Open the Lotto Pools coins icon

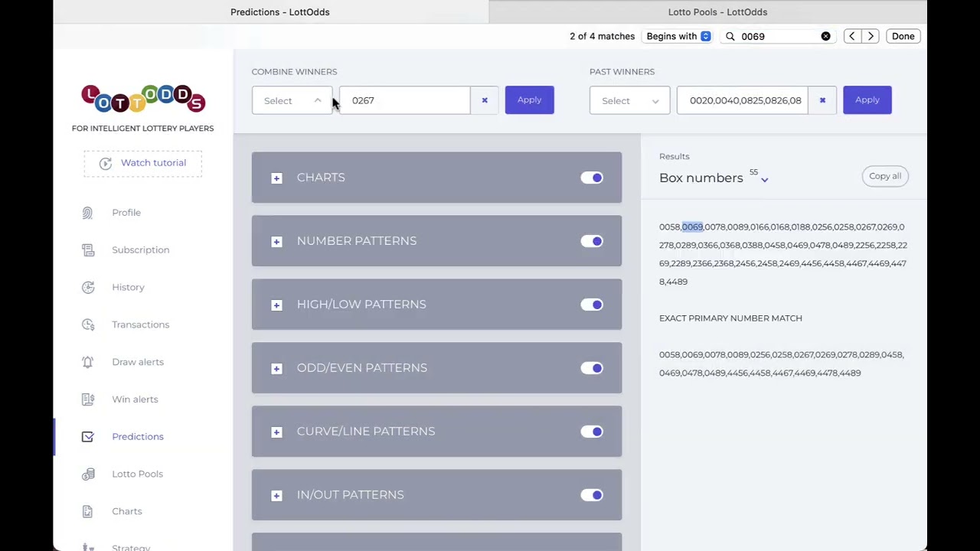[87, 474]
